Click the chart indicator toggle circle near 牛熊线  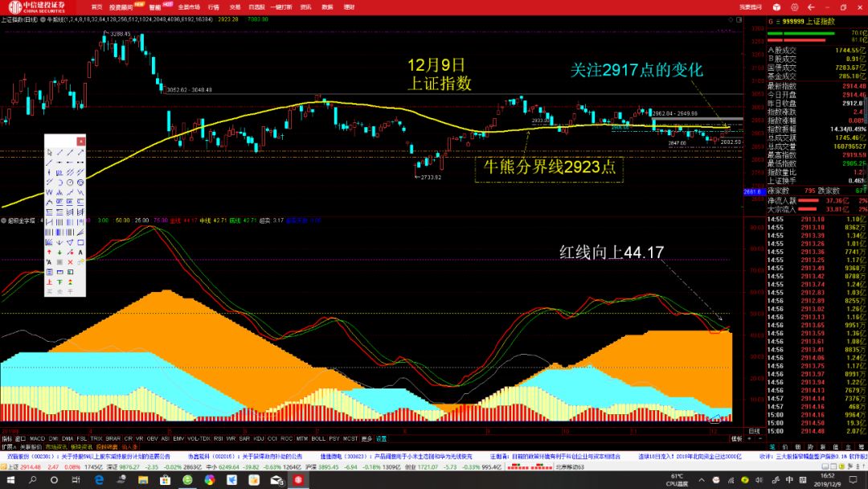click(x=43, y=19)
